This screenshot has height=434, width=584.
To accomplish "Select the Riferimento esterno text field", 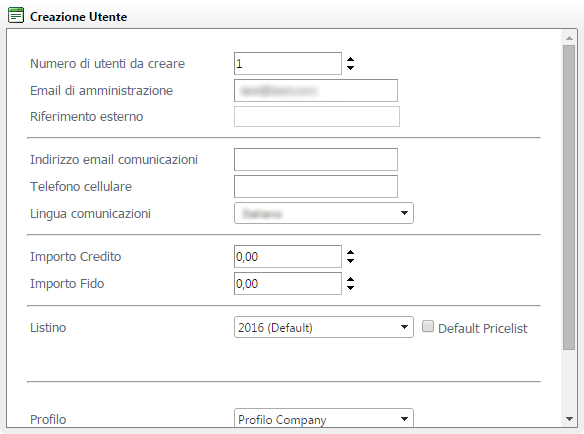I will (x=317, y=116).
